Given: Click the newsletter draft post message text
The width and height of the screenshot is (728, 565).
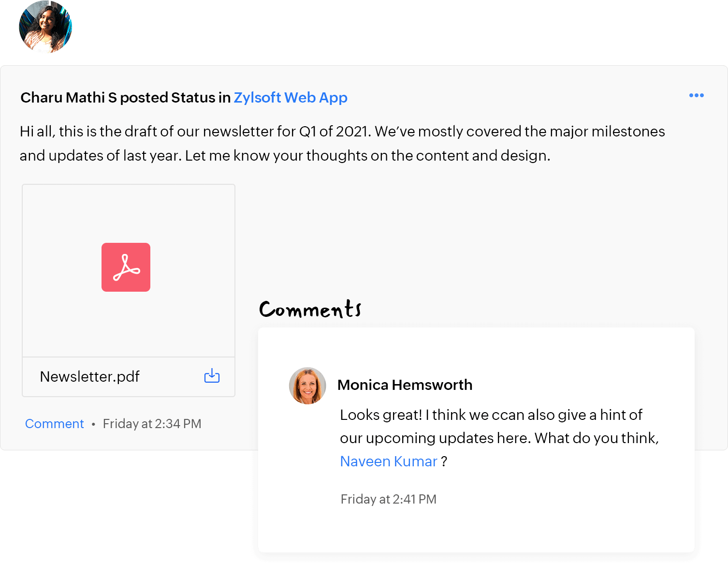Looking at the screenshot, I should (342, 132).
